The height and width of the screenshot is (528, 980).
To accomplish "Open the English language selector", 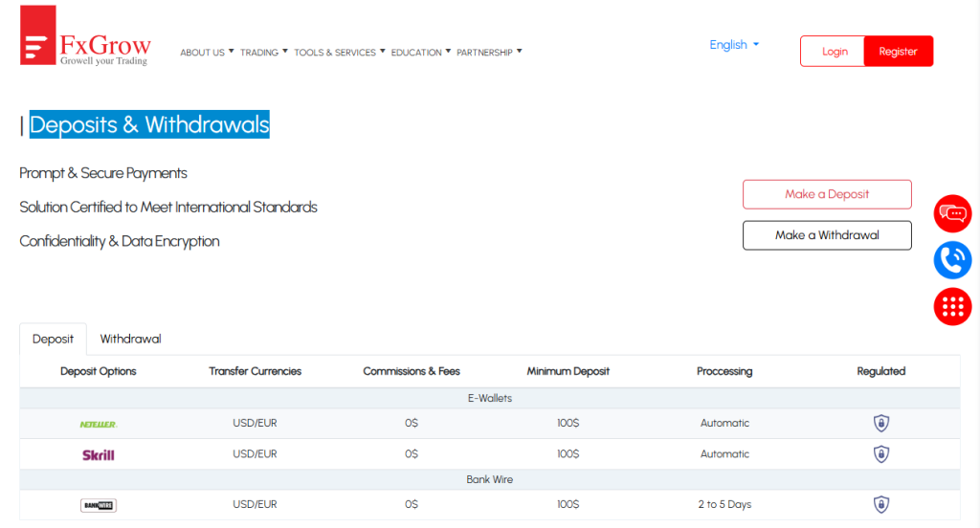I will pos(734,45).
